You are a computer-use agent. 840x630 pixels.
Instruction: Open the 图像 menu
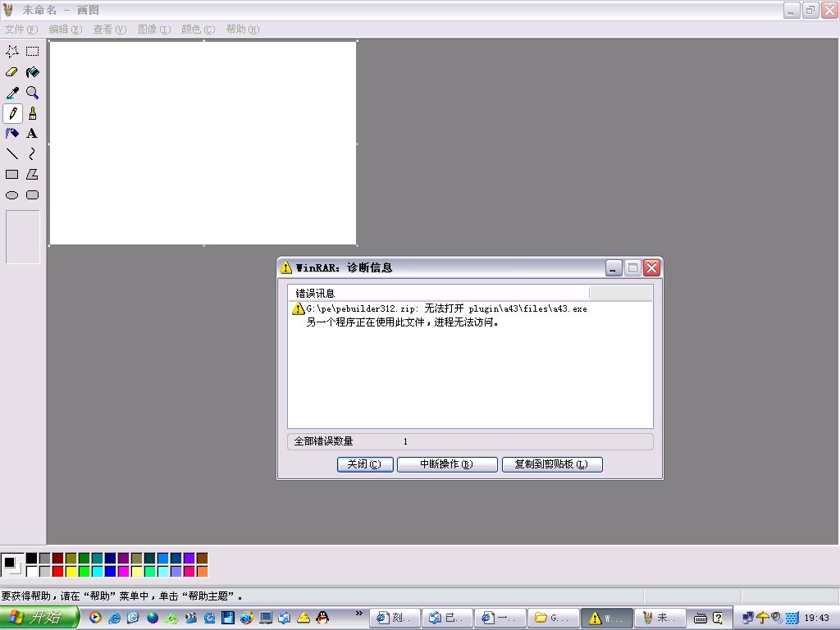tap(154, 30)
